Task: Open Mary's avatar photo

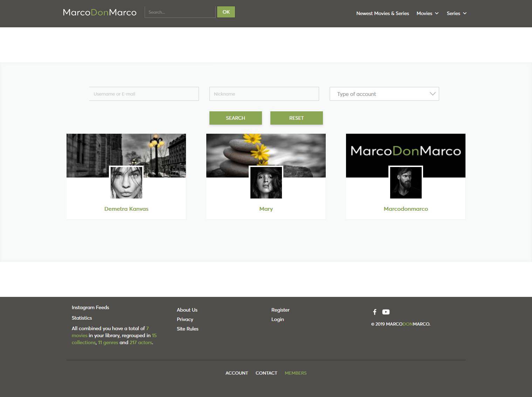Action: [266, 182]
